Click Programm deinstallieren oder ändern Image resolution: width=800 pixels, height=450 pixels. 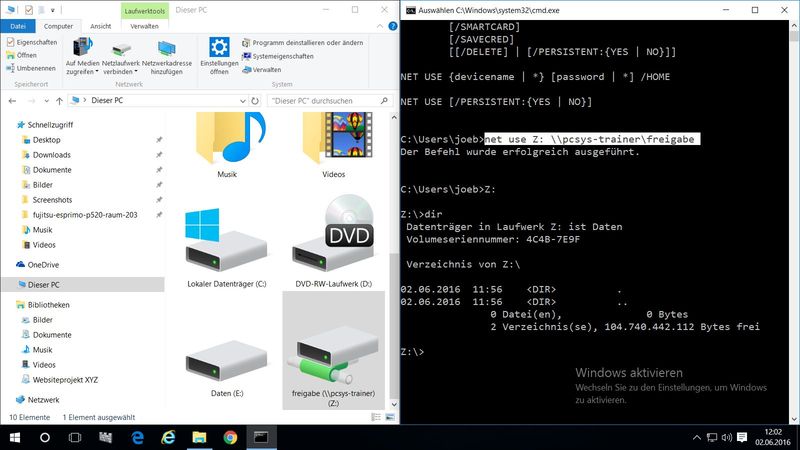click(305, 43)
